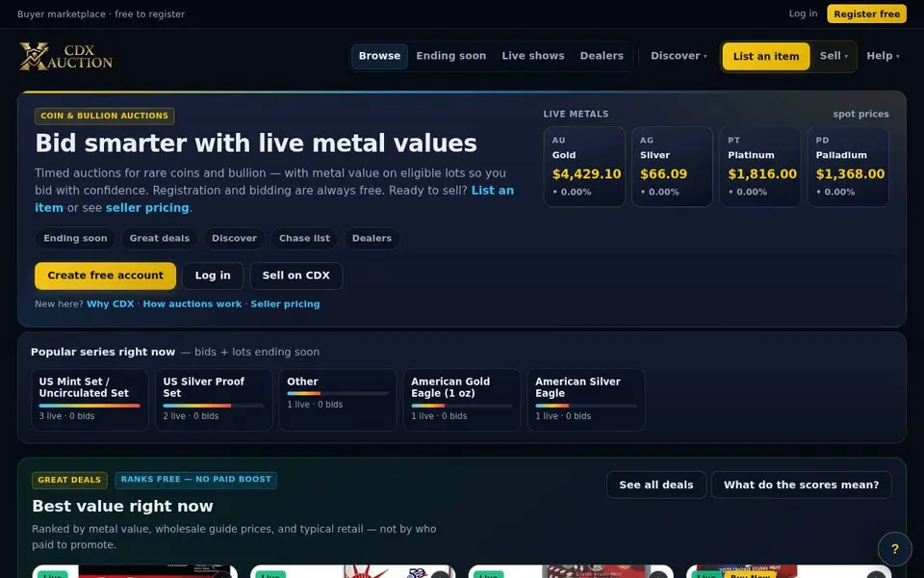Click Seller pricing link under buttons
This screenshot has height=578, width=924.
285,303
